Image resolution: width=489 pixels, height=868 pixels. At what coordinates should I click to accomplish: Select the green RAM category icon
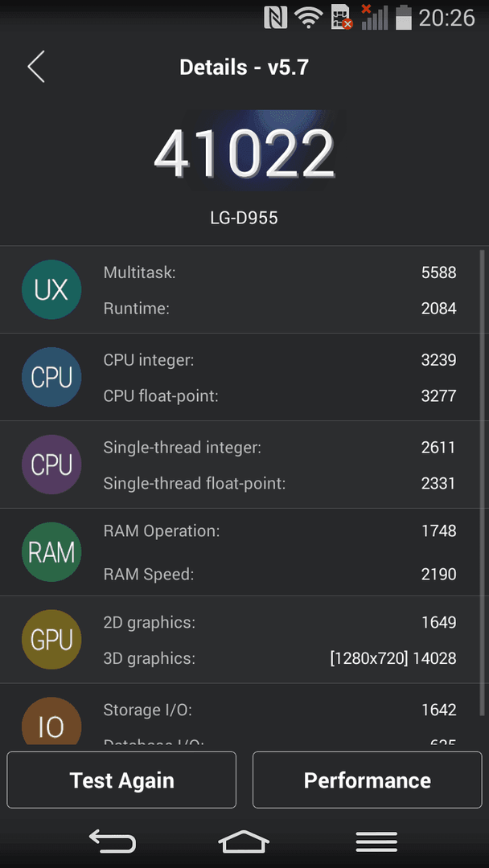click(51, 552)
